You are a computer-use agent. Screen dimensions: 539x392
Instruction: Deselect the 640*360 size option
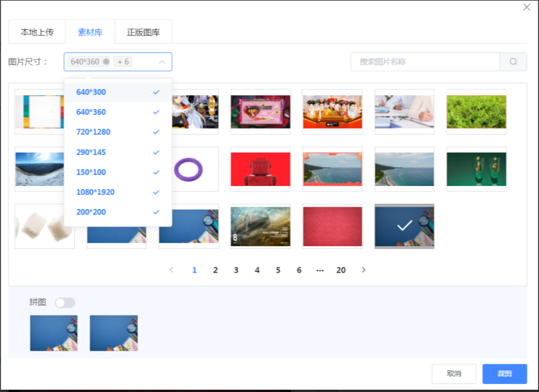pos(118,112)
